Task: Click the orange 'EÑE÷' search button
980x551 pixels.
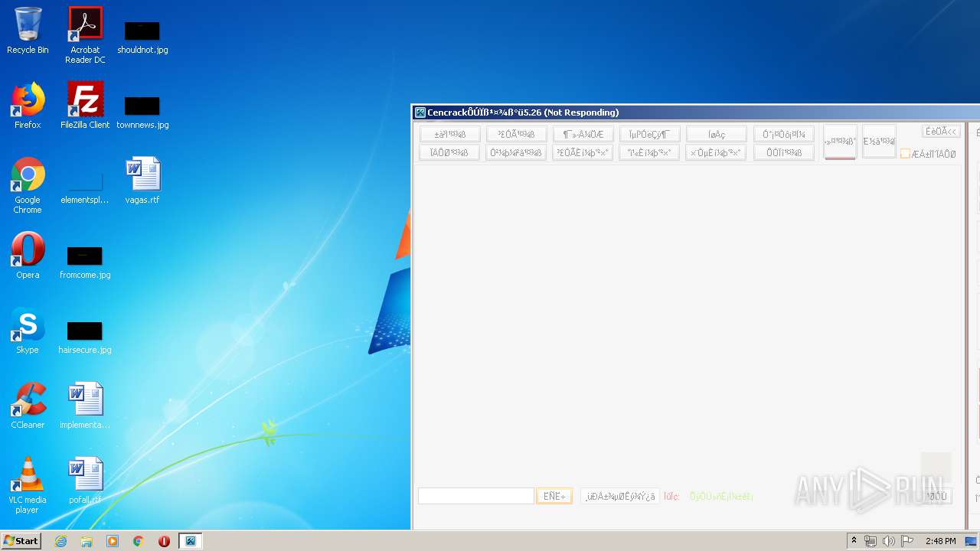Action: point(554,496)
